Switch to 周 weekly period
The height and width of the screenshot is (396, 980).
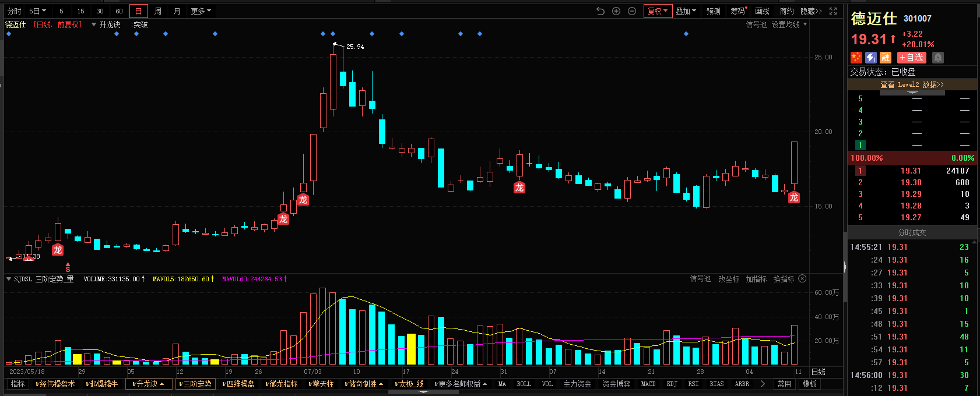pos(157,11)
